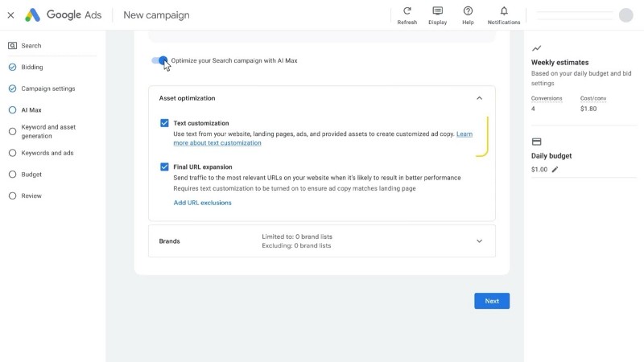Screen dimensions: 644x362
Task: Click the Add URL exclusions link
Action: 202,203
